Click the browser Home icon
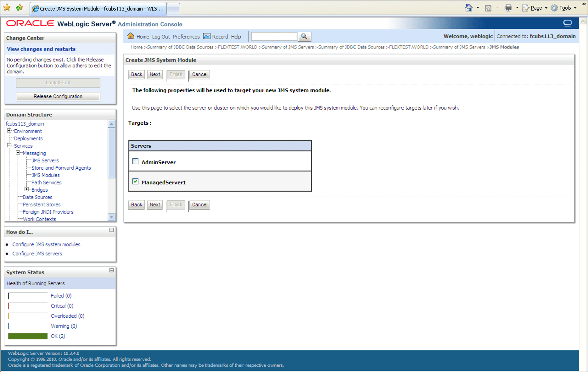This screenshot has width=588, height=372. pyautogui.click(x=468, y=8)
